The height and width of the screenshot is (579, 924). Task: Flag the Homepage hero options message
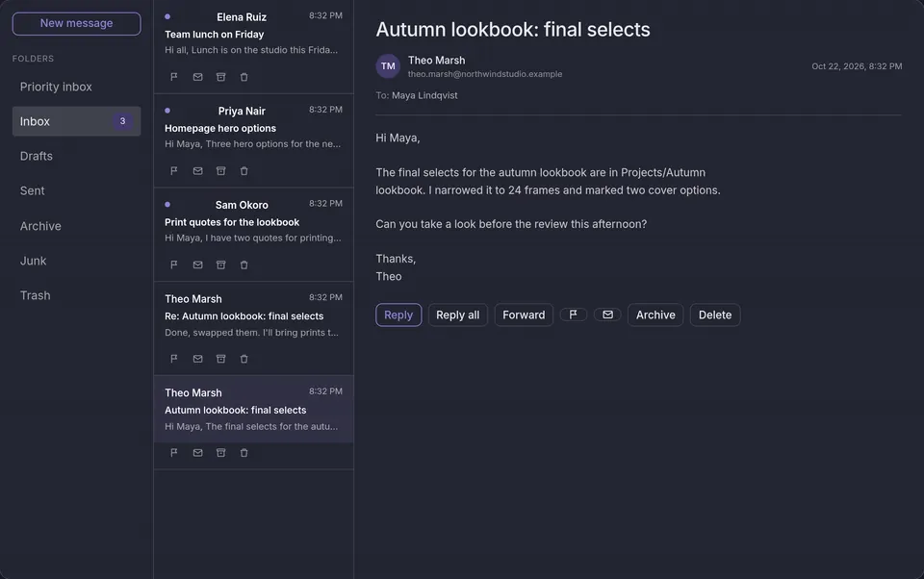[x=174, y=171]
